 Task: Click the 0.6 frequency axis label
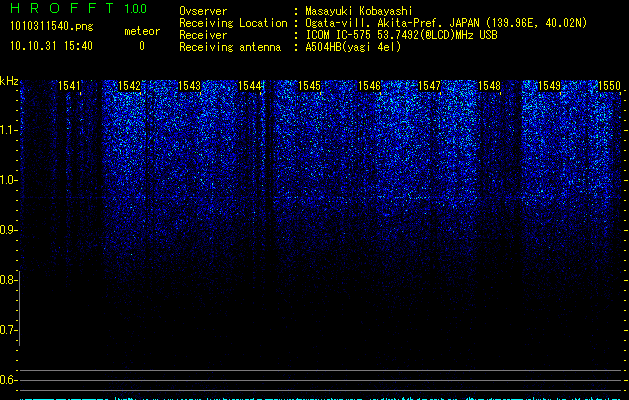click(8, 380)
